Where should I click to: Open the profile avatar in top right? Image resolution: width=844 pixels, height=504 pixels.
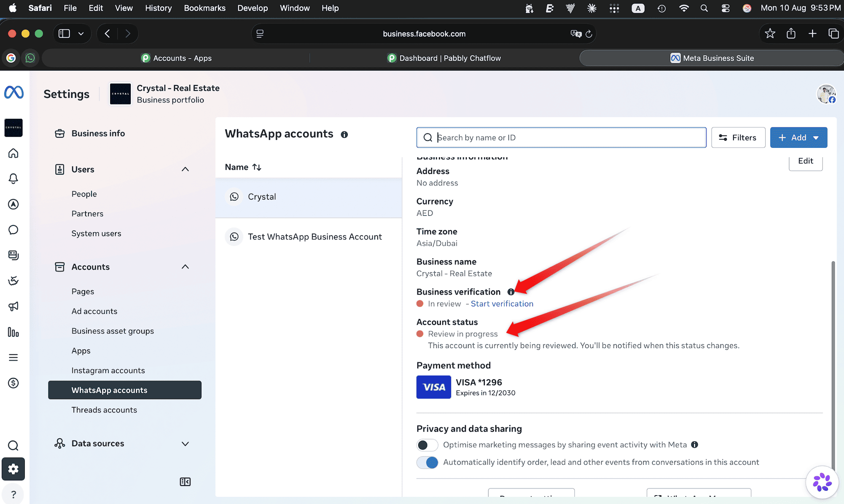click(x=826, y=94)
